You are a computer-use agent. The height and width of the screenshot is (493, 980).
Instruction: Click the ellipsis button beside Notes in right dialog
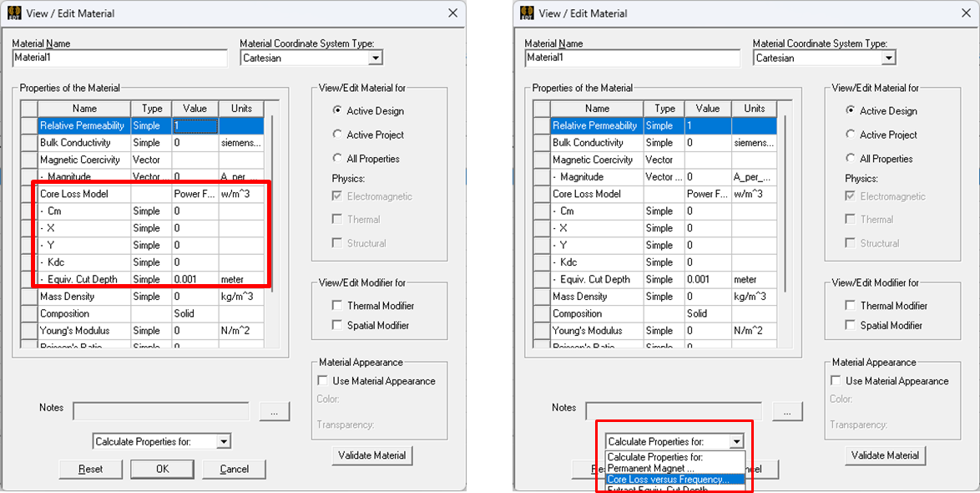[786, 411]
